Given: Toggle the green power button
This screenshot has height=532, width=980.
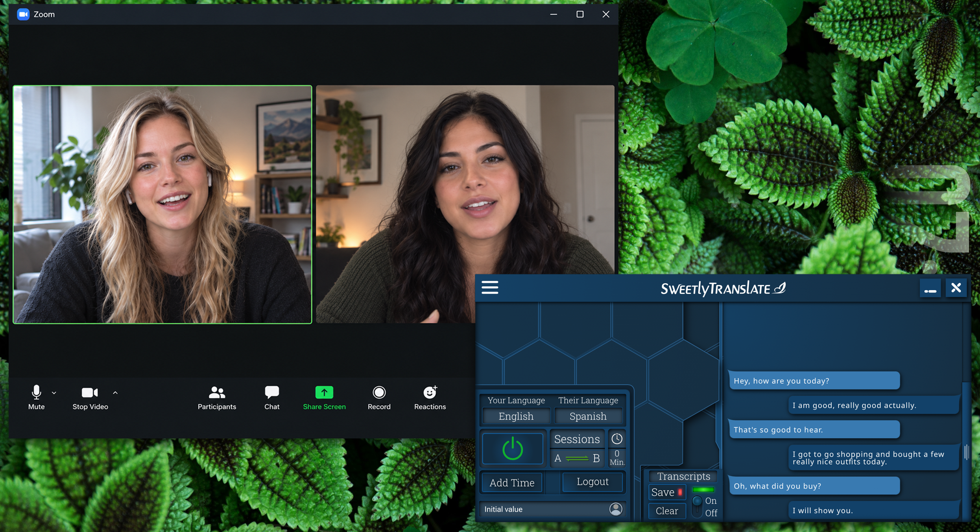Looking at the screenshot, I should (512, 449).
